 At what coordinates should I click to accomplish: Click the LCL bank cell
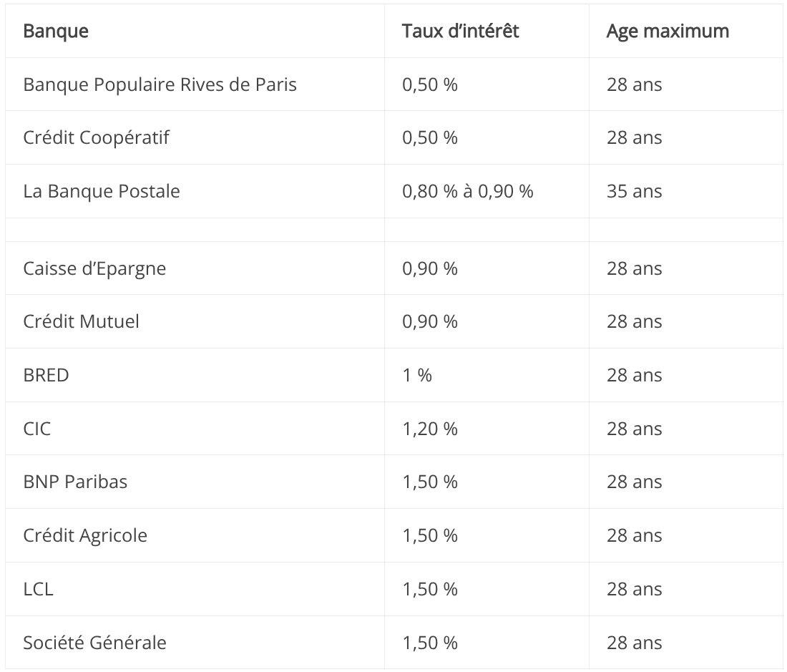[38, 589]
